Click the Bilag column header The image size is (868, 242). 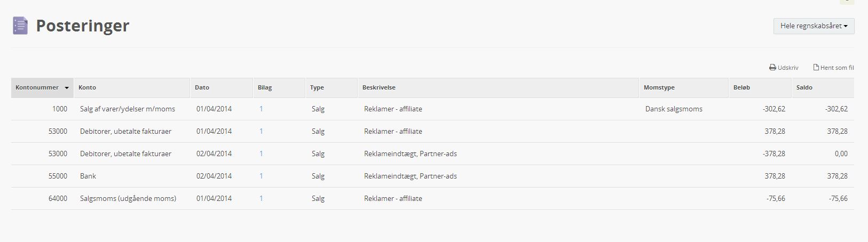click(x=265, y=87)
